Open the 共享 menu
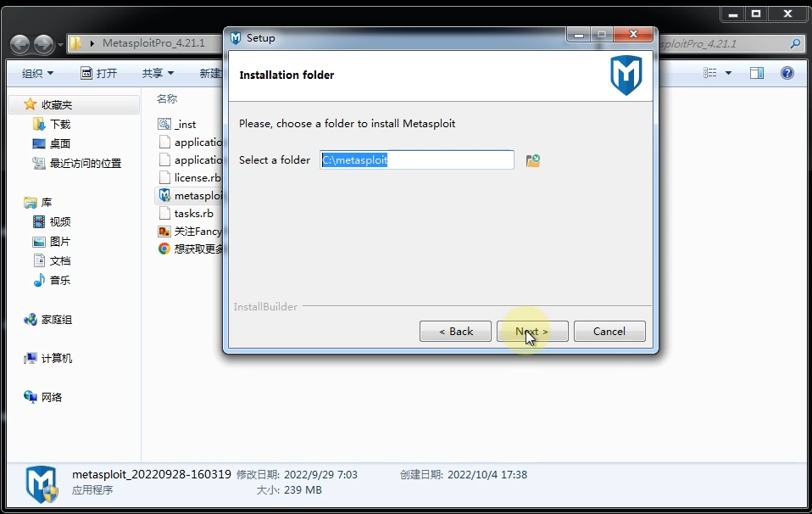Image resolution: width=812 pixels, height=514 pixels. (158, 73)
